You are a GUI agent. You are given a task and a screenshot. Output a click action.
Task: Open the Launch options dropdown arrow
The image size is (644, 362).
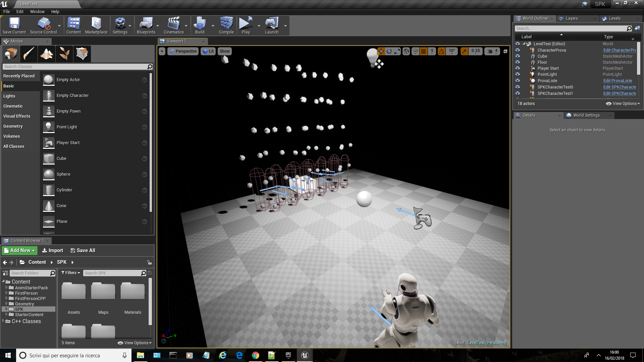[x=285, y=26]
